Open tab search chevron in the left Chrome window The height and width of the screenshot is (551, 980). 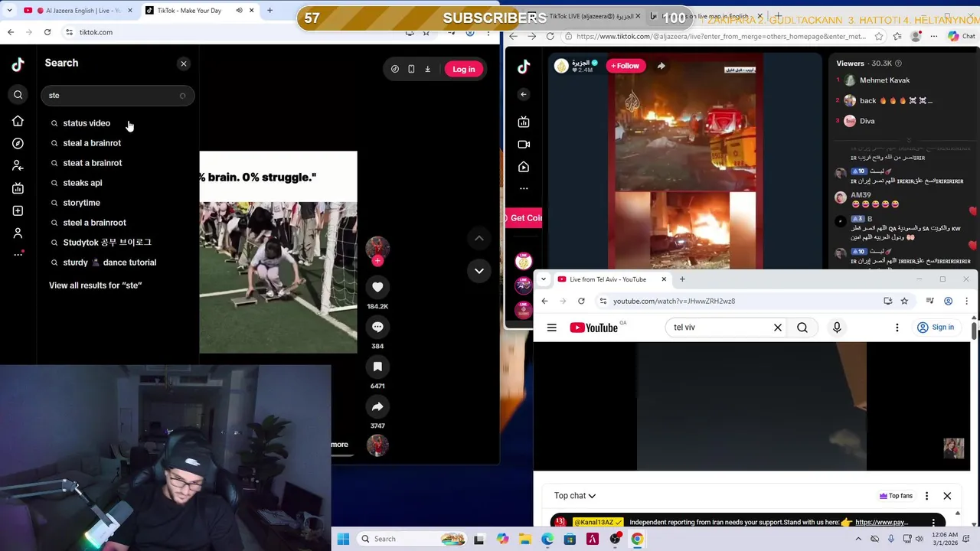point(10,11)
